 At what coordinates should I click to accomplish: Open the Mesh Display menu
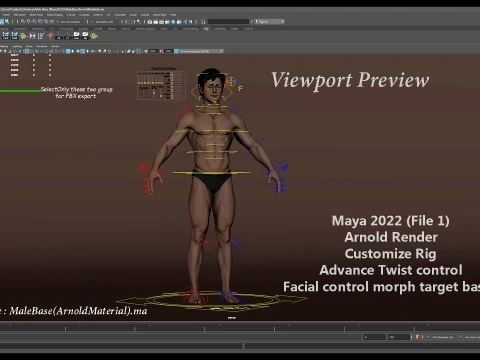point(55,15)
